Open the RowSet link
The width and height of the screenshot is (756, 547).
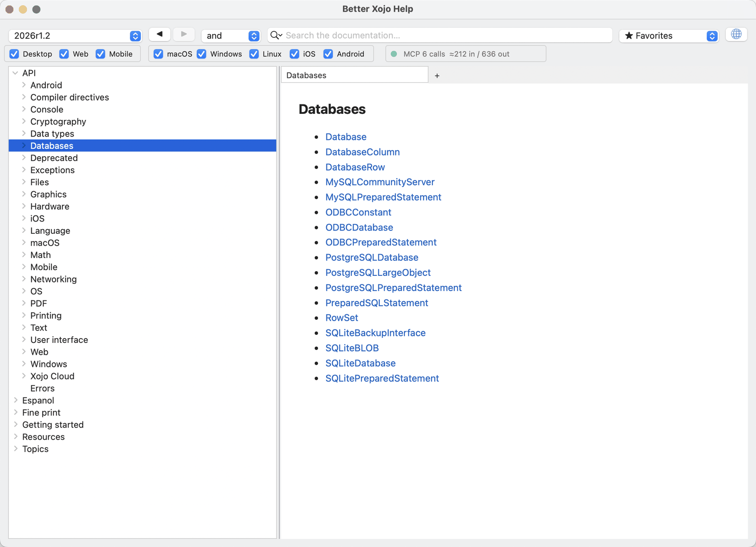[342, 318]
